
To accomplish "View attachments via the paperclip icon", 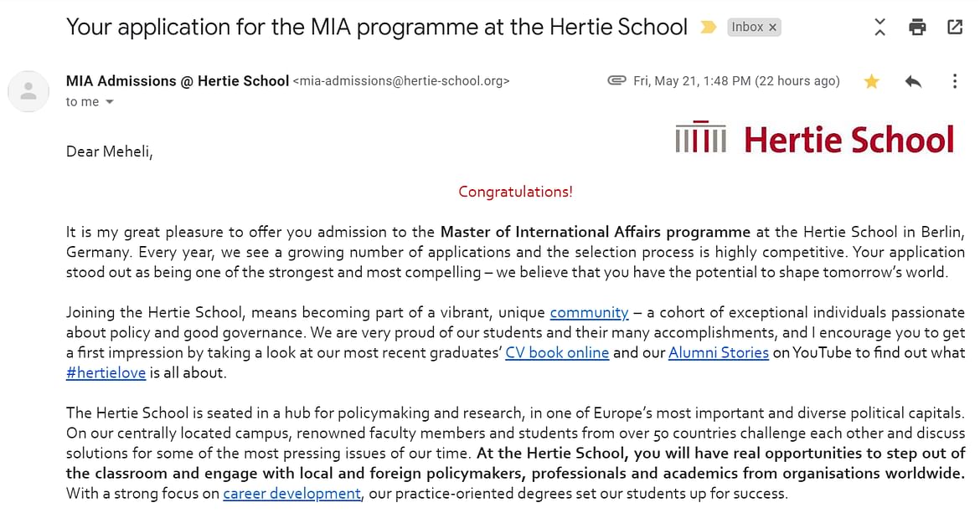I will click(x=616, y=80).
